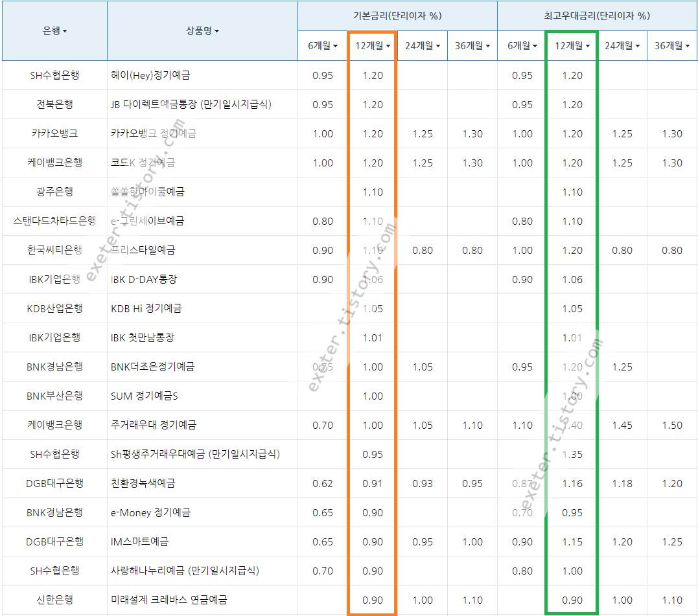Click 1.06 preferential rate for IBK D-DAY통장
698x616 pixels.
coord(572,280)
